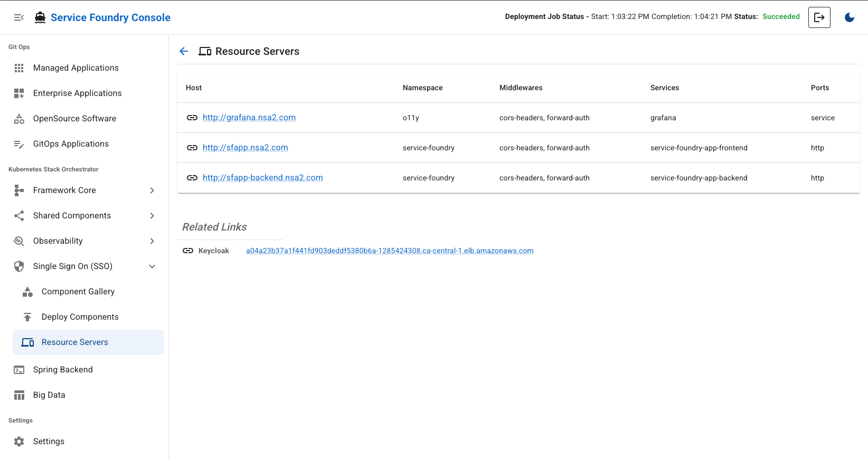Click the link icon beside sfapp-backend host
The image size is (868, 460).
pyautogui.click(x=192, y=178)
